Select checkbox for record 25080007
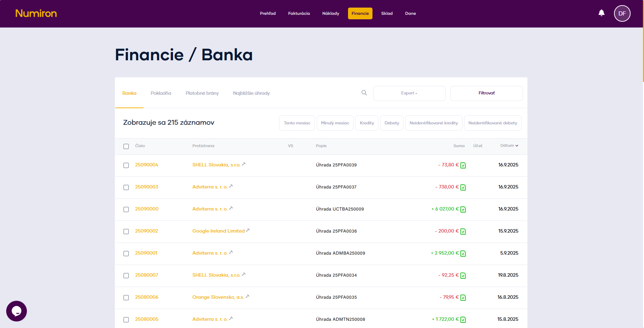644x328 pixels. pyautogui.click(x=126, y=276)
